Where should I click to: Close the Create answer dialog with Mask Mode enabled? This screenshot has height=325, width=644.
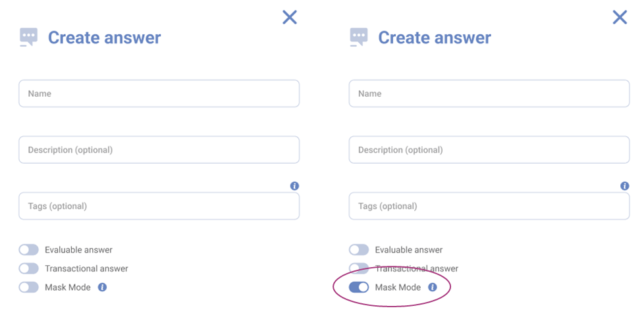[620, 17]
